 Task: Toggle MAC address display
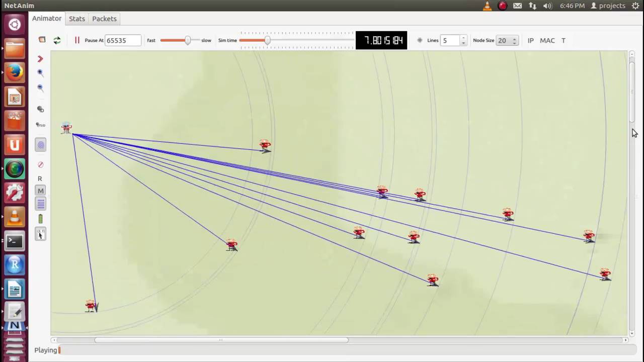click(547, 40)
